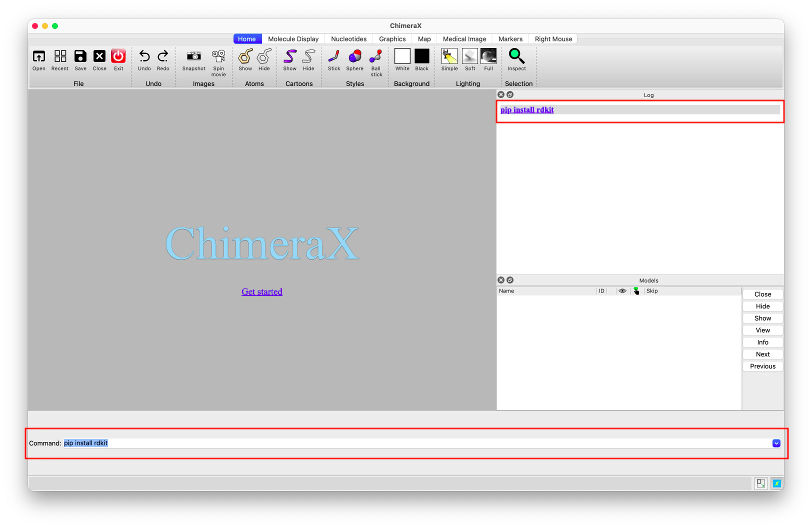Click Close button in Models panel
812x528 pixels.
point(763,294)
